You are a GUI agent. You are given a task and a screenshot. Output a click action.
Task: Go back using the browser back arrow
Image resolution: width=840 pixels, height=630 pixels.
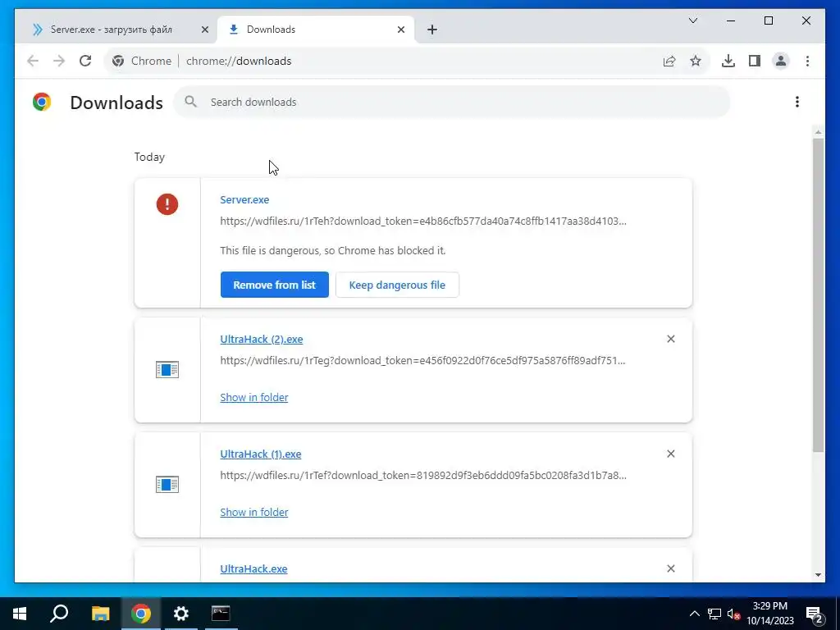coord(33,61)
